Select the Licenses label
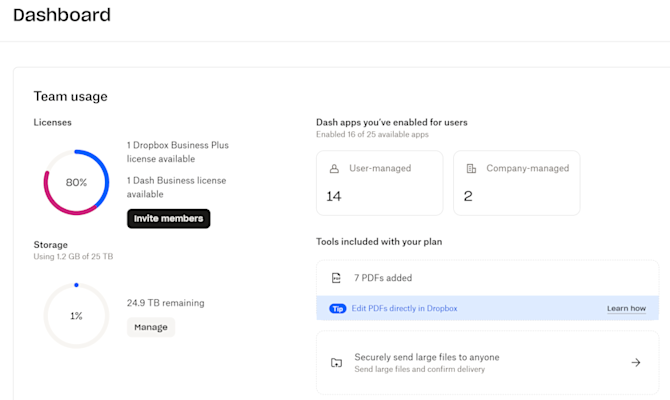The image size is (670, 400). (x=53, y=122)
